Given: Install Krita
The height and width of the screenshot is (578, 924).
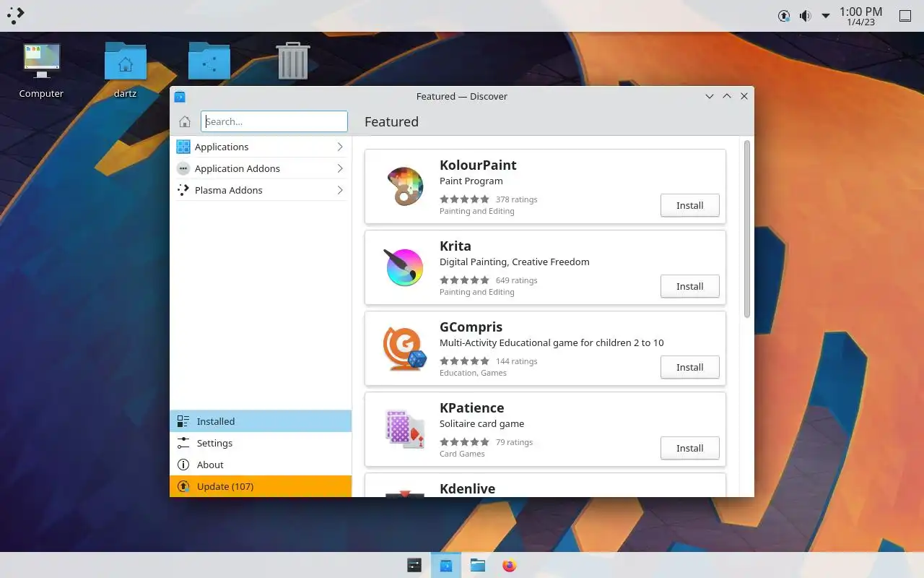Looking at the screenshot, I should pos(689,286).
